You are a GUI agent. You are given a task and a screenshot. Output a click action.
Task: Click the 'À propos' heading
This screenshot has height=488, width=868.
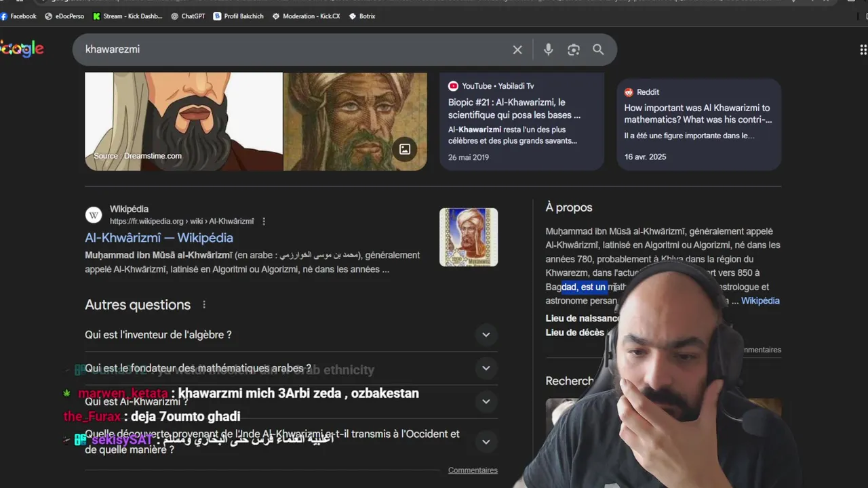click(569, 207)
